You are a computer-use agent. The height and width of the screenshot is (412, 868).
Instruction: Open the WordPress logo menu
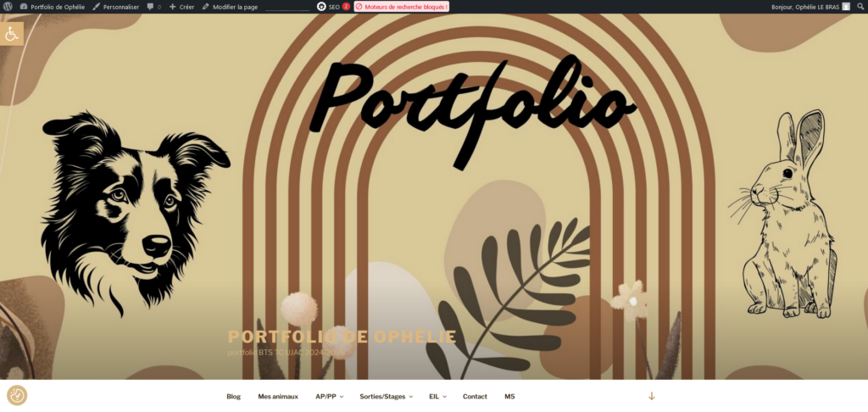(8, 7)
